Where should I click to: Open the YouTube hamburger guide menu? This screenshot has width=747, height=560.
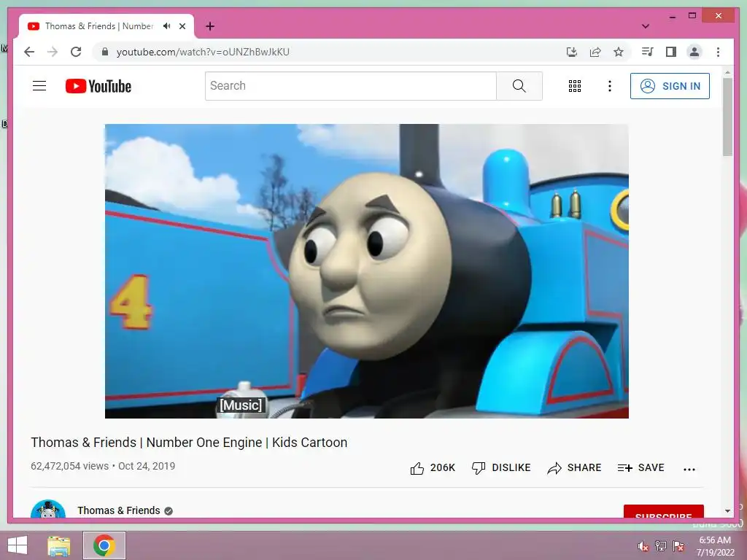(x=39, y=86)
